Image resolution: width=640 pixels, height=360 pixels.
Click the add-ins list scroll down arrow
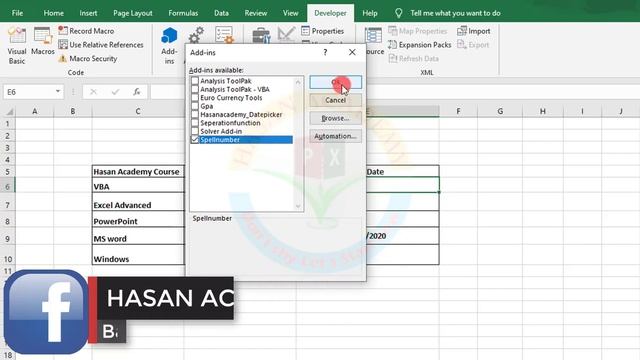click(298, 206)
